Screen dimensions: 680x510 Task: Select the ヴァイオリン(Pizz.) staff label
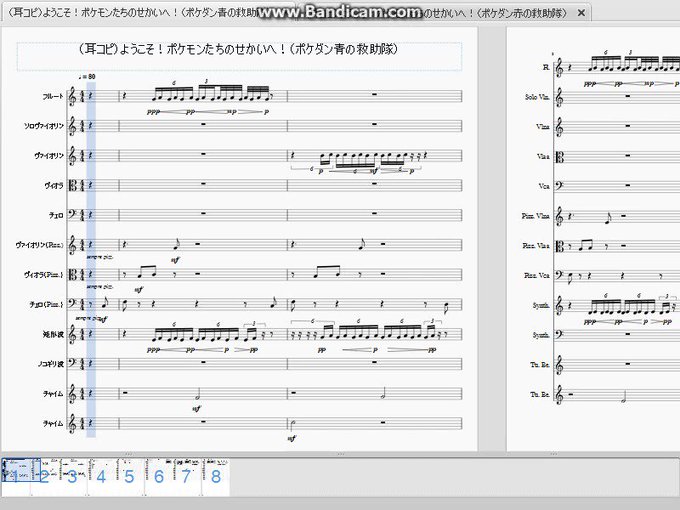pyautogui.click(x=39, y=245)
